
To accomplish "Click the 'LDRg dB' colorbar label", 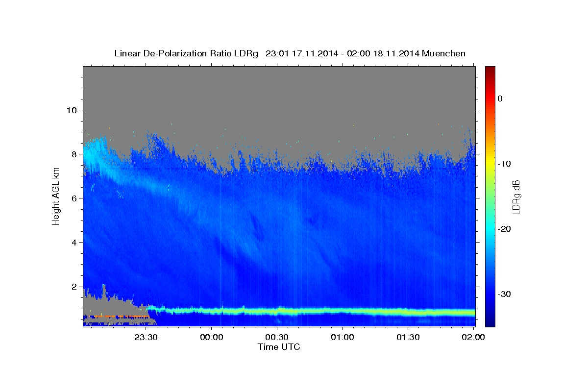I will pos(516,196).
